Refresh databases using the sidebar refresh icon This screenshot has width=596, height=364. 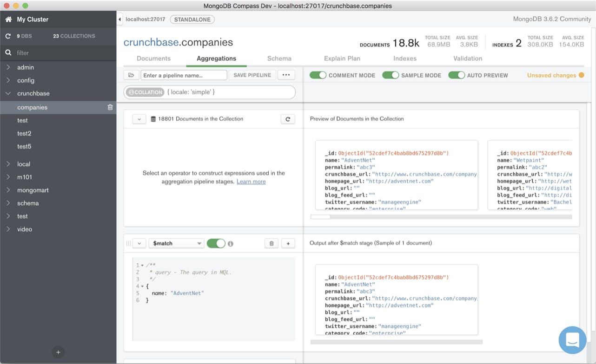8,36
